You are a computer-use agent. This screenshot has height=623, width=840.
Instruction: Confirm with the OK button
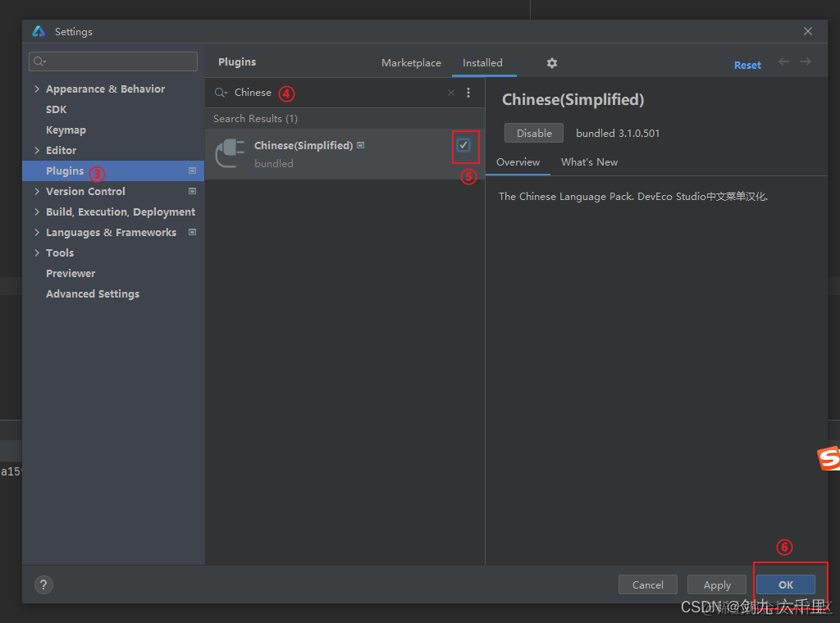point(785,585)
